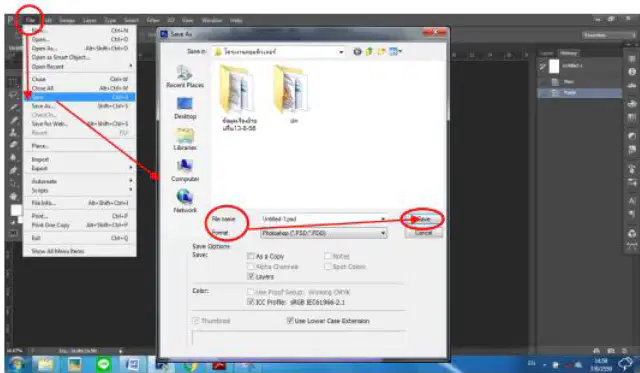Click the File name input field
Viewport: 640px width, 373px height.
click(x=323, y=219)
